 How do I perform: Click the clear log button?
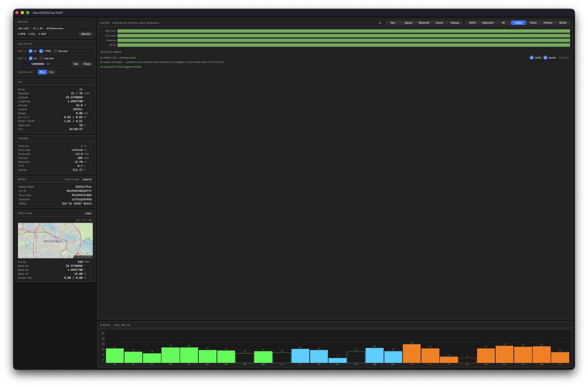[x=564, y=58]
